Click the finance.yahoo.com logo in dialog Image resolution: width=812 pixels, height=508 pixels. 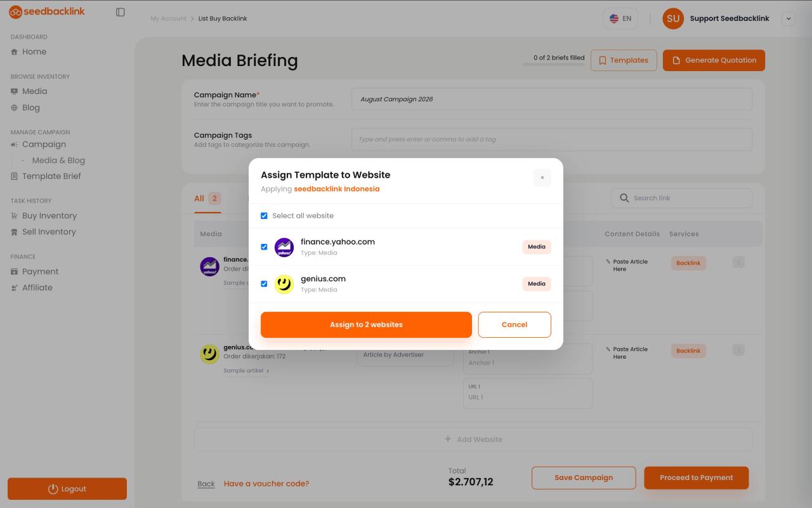[x=284, y=247]
